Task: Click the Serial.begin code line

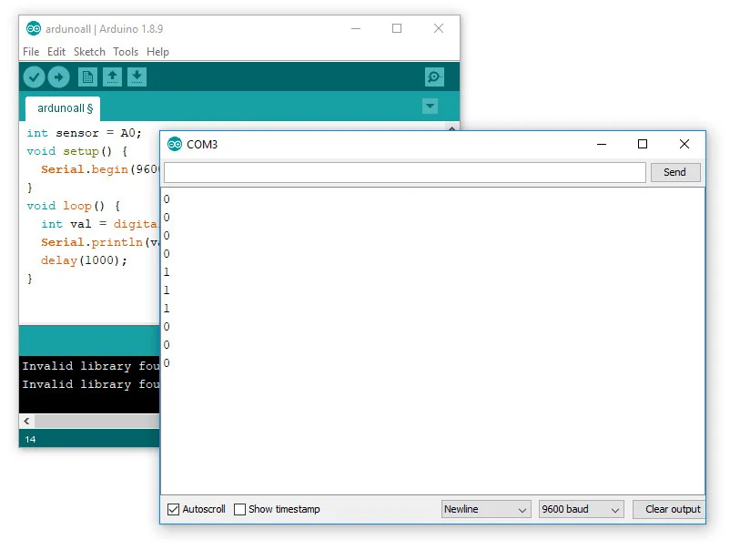Action: 100,169
